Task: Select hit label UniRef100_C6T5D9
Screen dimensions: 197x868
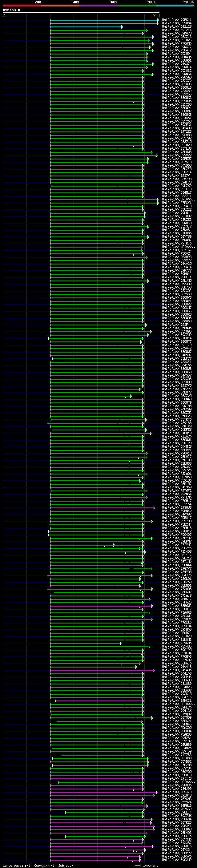Action: coord(176,718)
